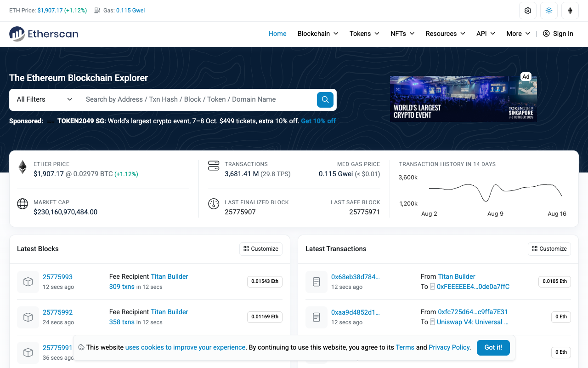The image size is (588, 368).
Task: Open Uniswap V4: Universal recipient link
Action: [473, 322]
